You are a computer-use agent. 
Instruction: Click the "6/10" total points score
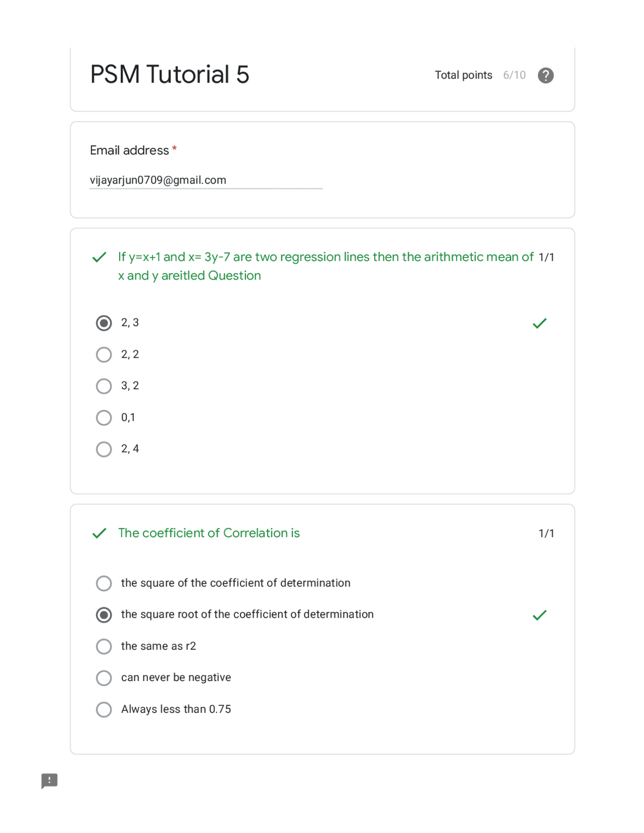point(514,75)
